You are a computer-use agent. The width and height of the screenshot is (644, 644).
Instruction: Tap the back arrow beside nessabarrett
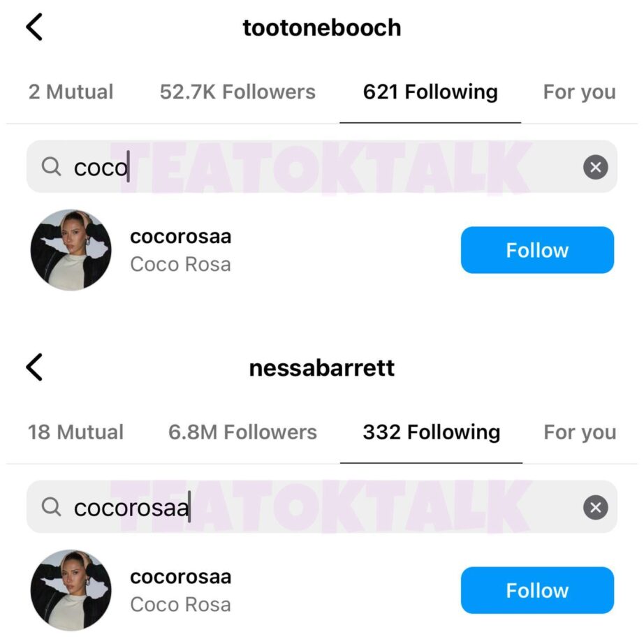tap(34, 367)
